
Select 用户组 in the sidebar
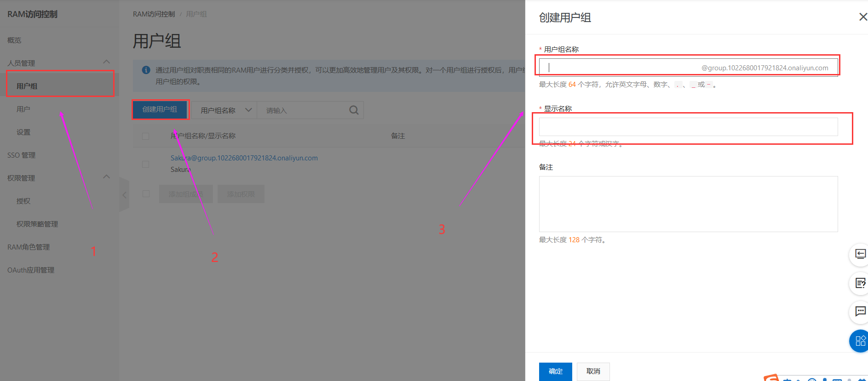(x=27, y=86)
